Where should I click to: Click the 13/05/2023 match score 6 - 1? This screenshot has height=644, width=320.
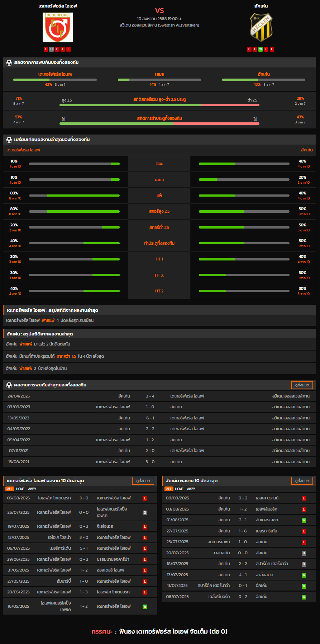coord(150,418)
